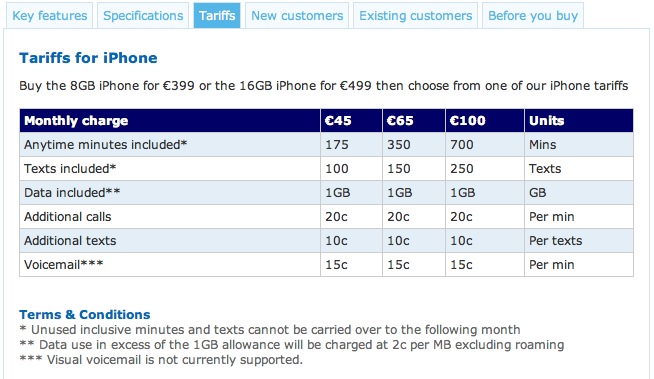Click the Monthly charge header cell
654x379 pixels.
tap(170, 121)
